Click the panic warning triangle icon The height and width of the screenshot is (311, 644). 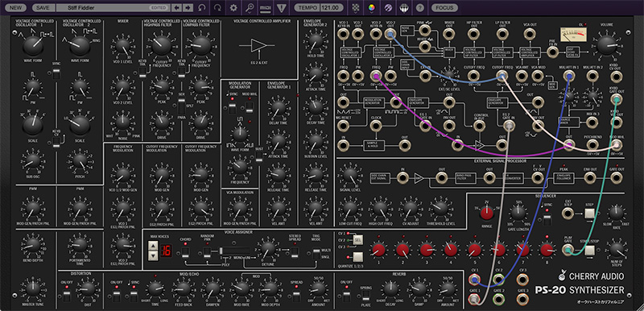point(281,7)
